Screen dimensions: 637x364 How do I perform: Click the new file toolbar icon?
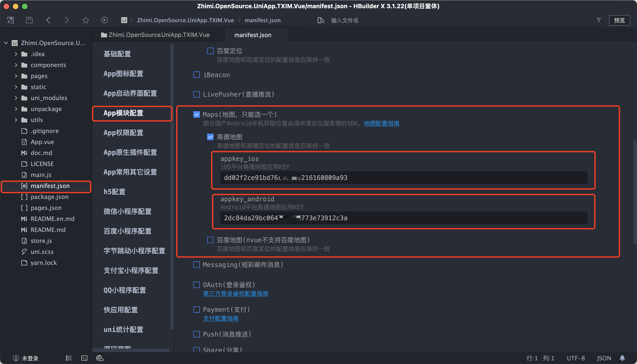pos(11,20)
